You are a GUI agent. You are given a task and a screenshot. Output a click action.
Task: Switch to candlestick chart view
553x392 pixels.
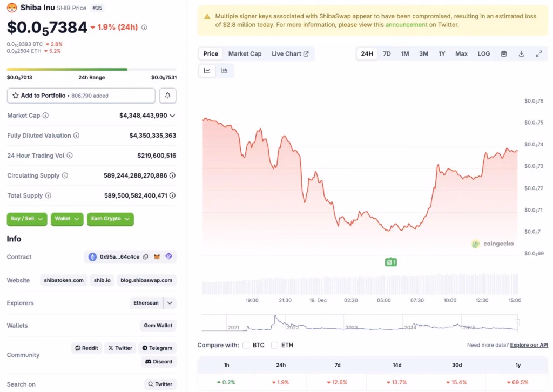pyautogui.click(x=225, y=71)
